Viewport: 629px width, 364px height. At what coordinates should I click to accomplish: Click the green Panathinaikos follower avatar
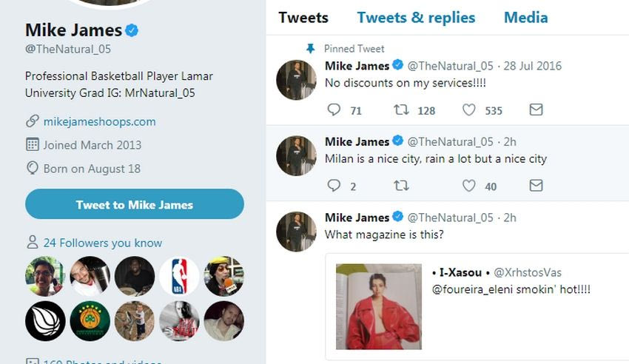90,320
